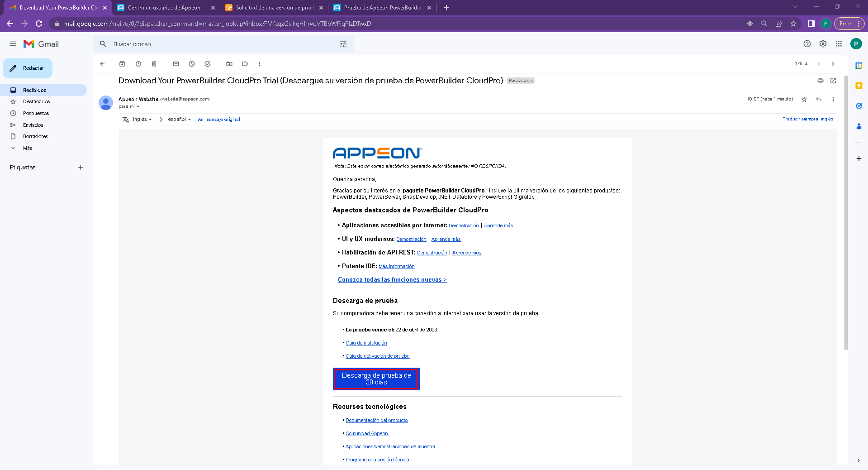Snooze this email with clock icon
This screenshot has width=868, height=470.
pos(192,64)
